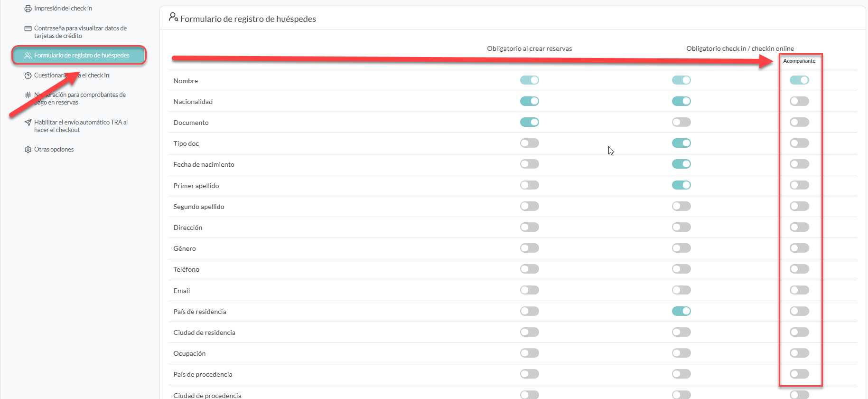The image size is (868, 399).
Task: Click the credit card icon for Contraseña option
Action: tap(28, 28)
